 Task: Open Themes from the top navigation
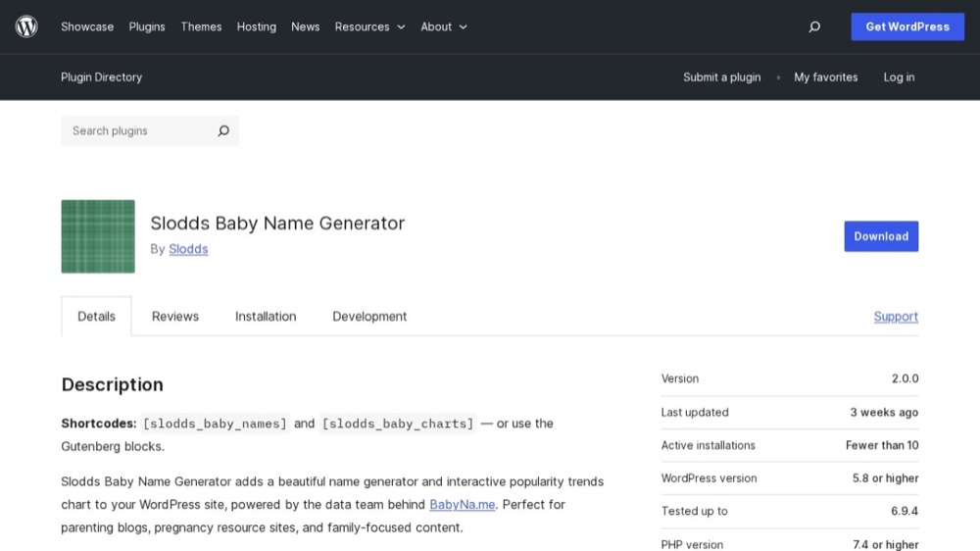click(201, 26)
